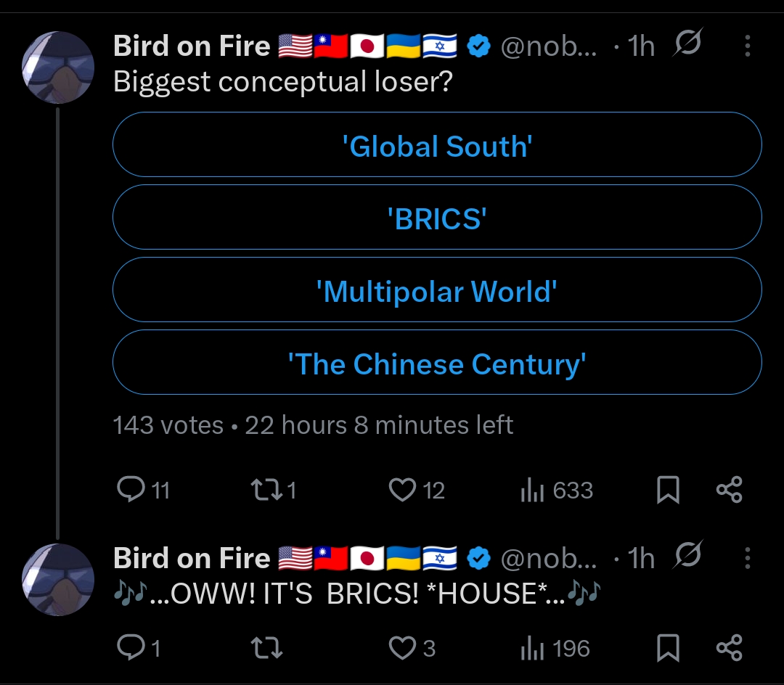Choose 'The Chinese Century' poll option
784x685 pixels.
pyautogui.click(x=437, y=364)
